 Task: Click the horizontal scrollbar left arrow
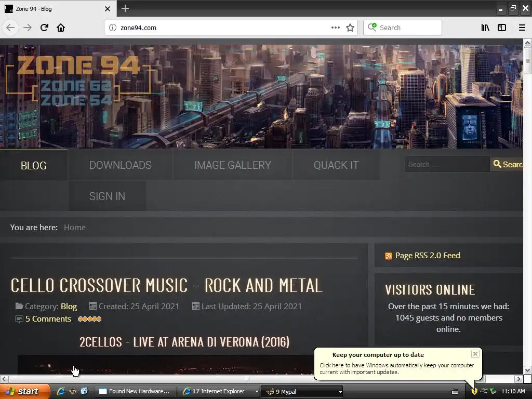click(4, 379)
